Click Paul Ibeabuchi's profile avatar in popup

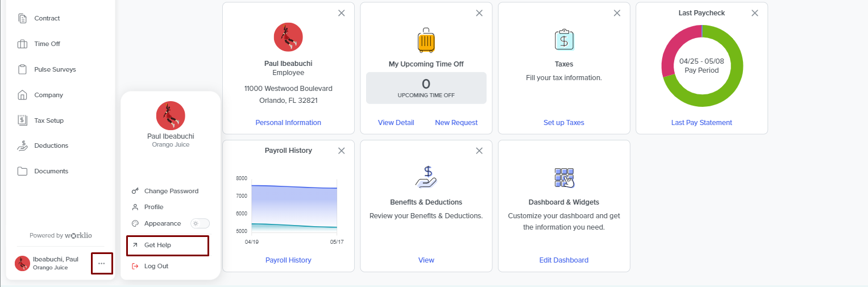point(171,115)
